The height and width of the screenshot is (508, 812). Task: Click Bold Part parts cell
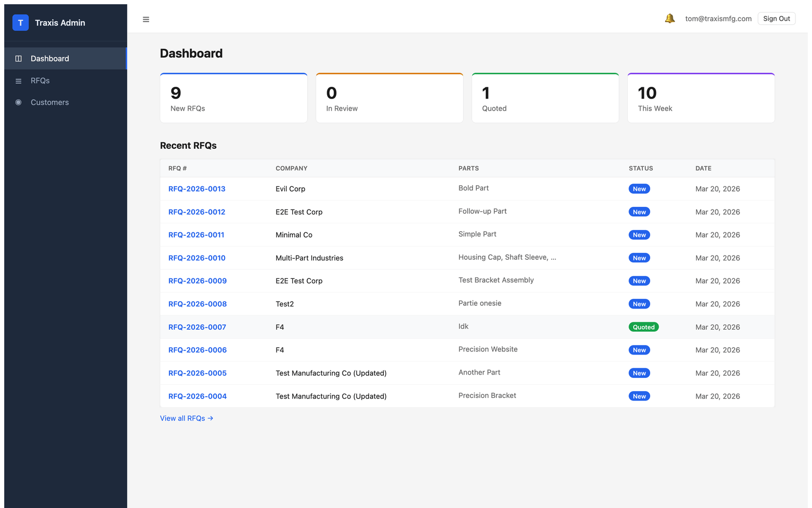(x=474, y=188)
